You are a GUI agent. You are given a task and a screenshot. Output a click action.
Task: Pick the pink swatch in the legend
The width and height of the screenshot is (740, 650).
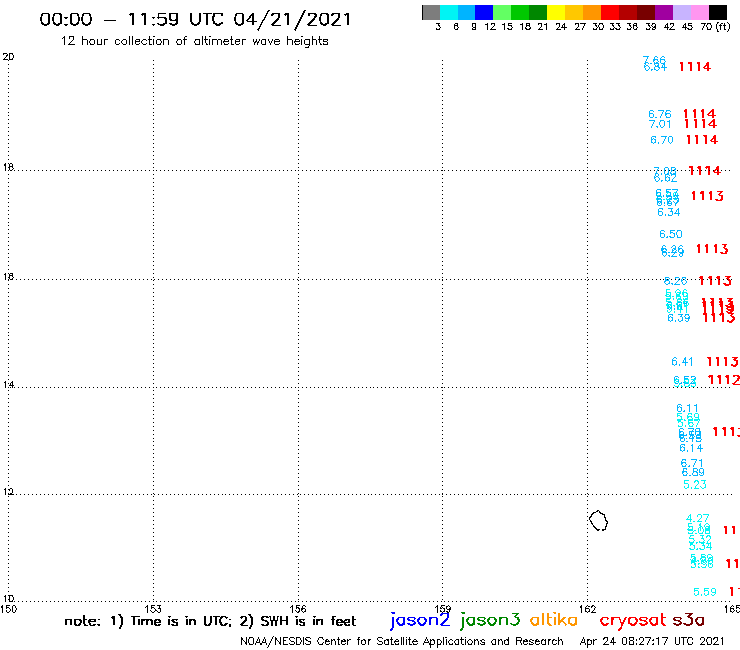click(699, 12)
